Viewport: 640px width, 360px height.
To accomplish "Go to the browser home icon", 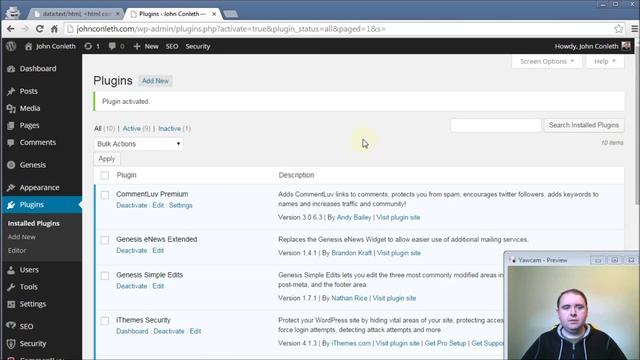I will (x=54, y=29).
